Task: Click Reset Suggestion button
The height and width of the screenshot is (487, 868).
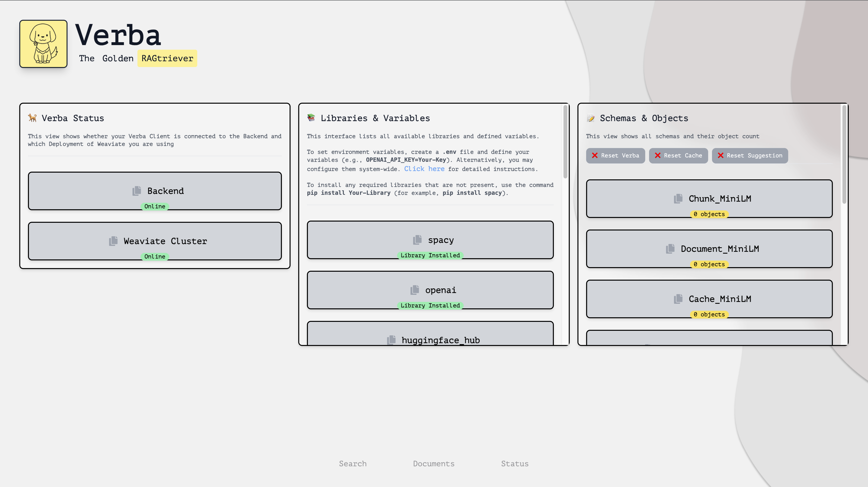Action: point(749,156)
